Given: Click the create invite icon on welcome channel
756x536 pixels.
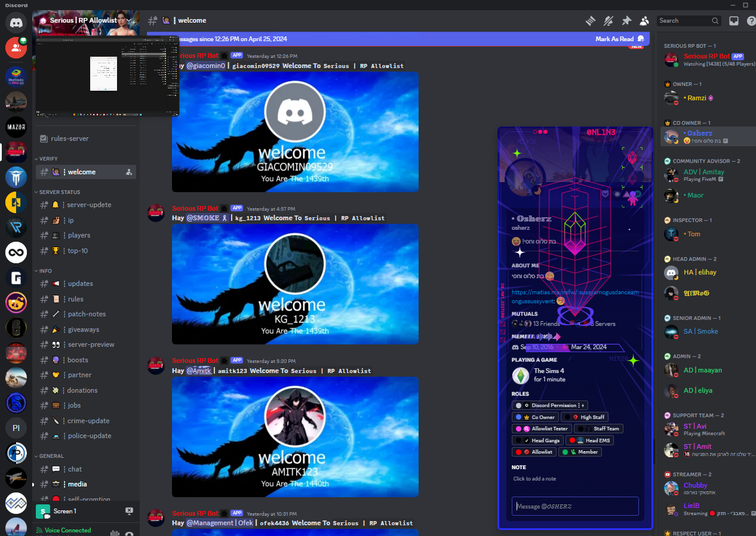Looking at the screenshot, I should click(129, 172).
